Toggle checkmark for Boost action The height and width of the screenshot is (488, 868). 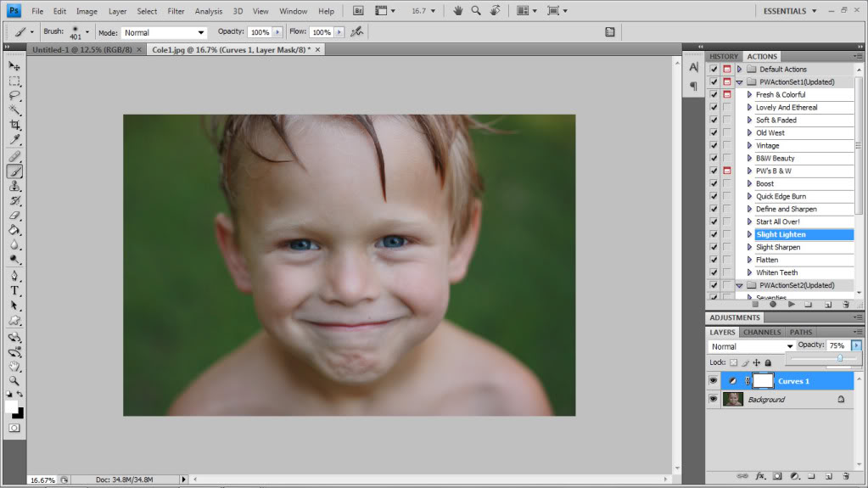(x=714, y=183)
